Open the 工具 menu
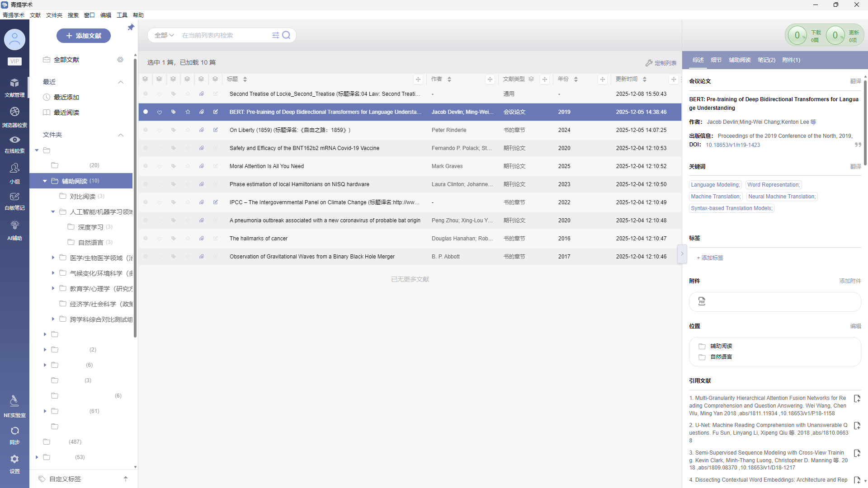Image resolution: width=868 pixels, height=488 pixels. point(122,15)
